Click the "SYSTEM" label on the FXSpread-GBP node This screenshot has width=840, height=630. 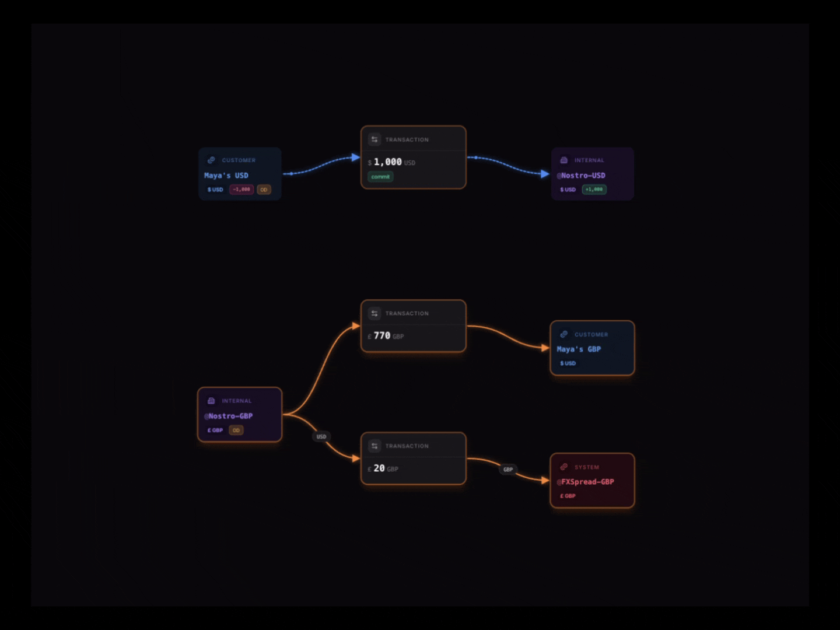coord(587,467)
